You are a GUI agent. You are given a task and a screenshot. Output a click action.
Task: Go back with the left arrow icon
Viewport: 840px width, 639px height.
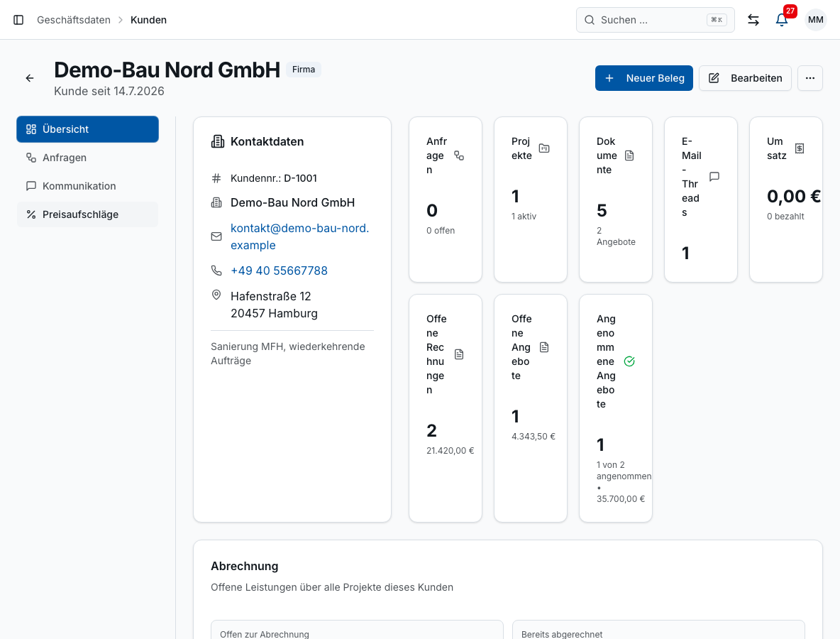(x=30, y=78)
